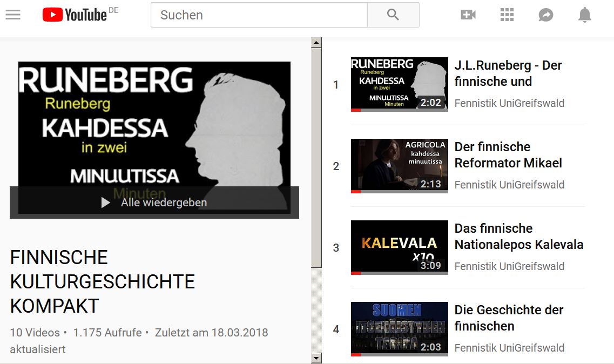Viewport: 614px width, 364px height.
Task: Open Fennistik UniGreifswald channel under Runeberg video
Action: coord(509,103)
